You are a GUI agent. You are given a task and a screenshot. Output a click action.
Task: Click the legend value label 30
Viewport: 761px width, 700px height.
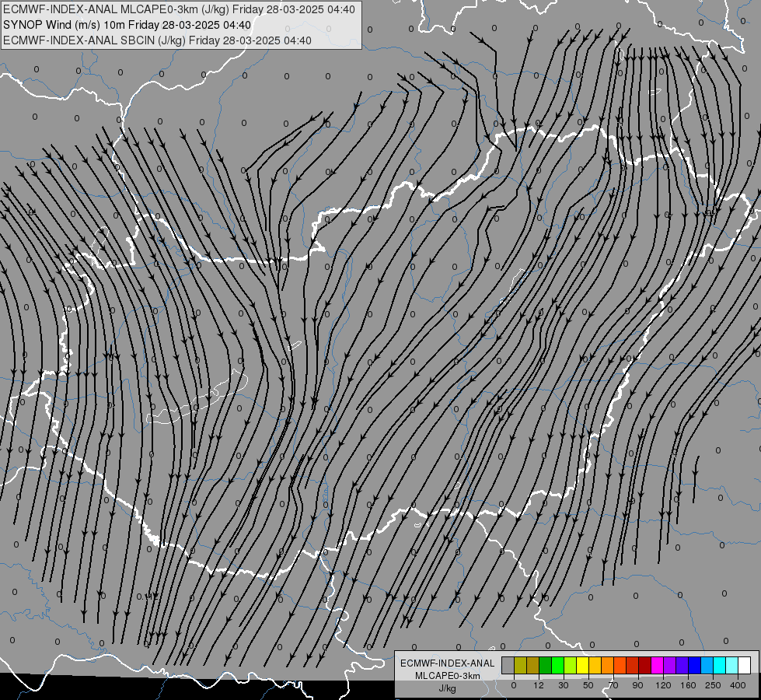coord(563,685)
